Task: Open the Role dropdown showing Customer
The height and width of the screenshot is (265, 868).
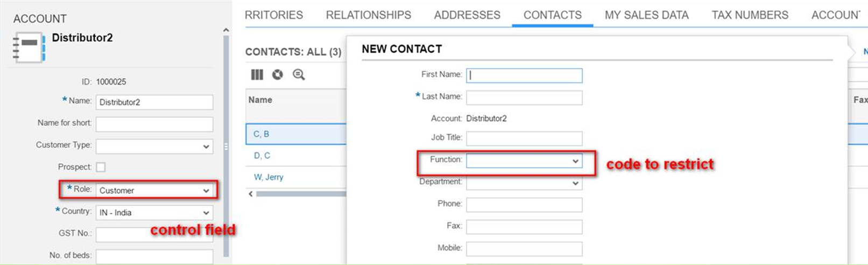Action: (154, 191)
